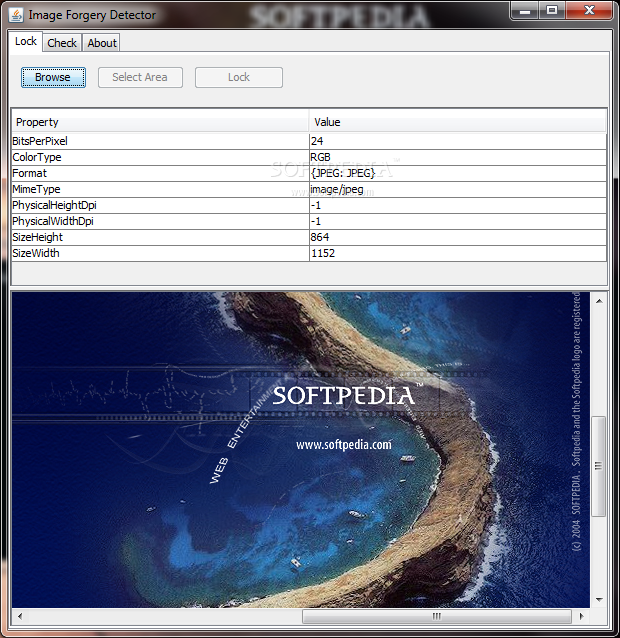Click the Property column header

pyautogui.click(x=160, y=122)
